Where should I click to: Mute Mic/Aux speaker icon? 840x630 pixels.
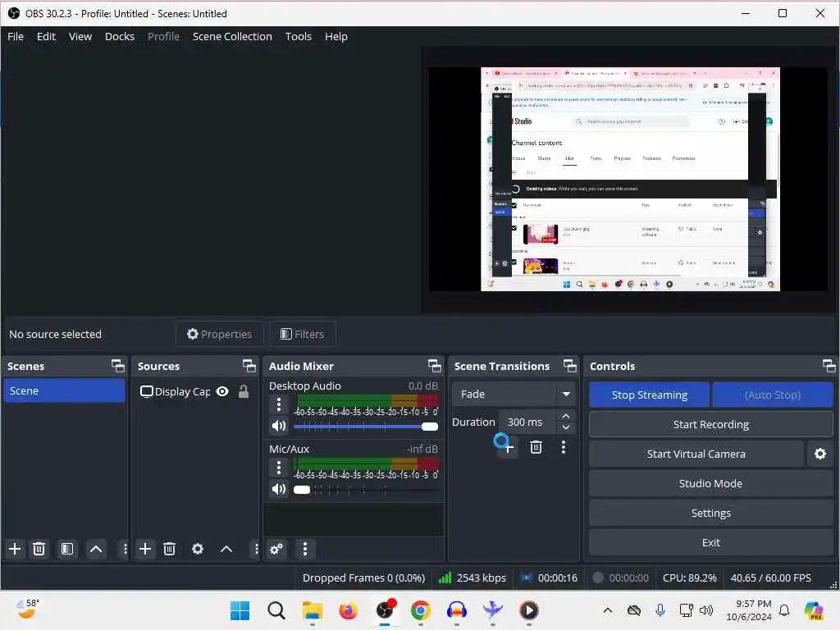[x=279, y=489]
